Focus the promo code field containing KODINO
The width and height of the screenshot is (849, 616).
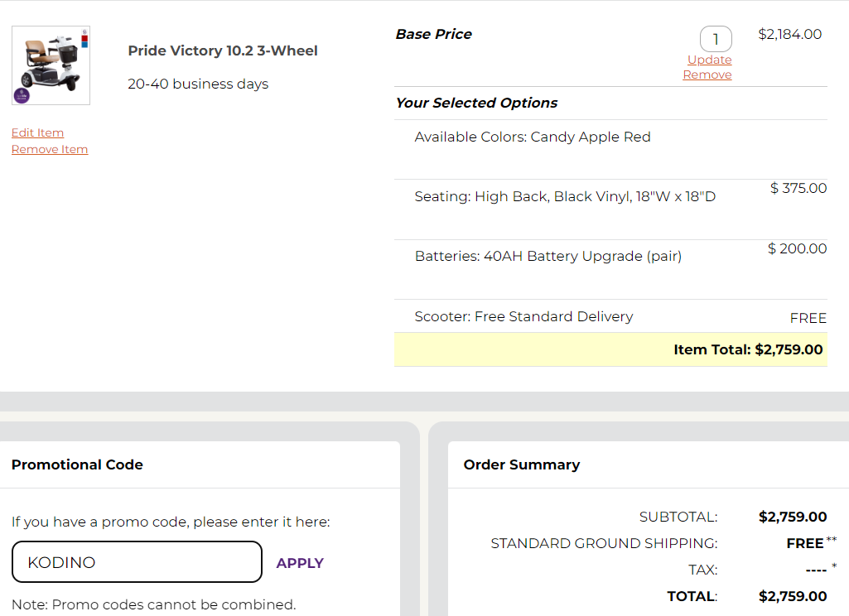pyautogui.click(x=137, y=562)
